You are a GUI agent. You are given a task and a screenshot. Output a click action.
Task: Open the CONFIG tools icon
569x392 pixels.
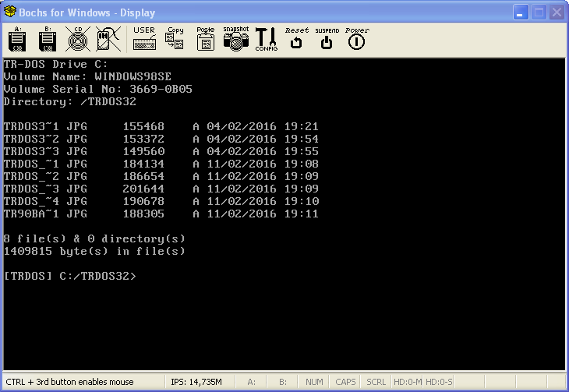(266, 40)
